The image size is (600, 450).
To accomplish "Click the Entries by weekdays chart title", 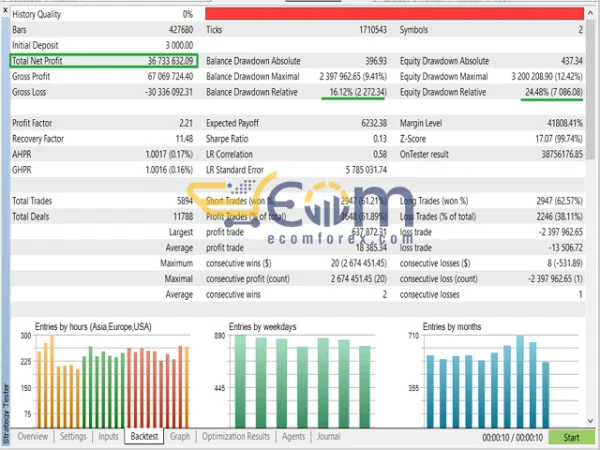I will pyautogui.click(x=262, y=327).
